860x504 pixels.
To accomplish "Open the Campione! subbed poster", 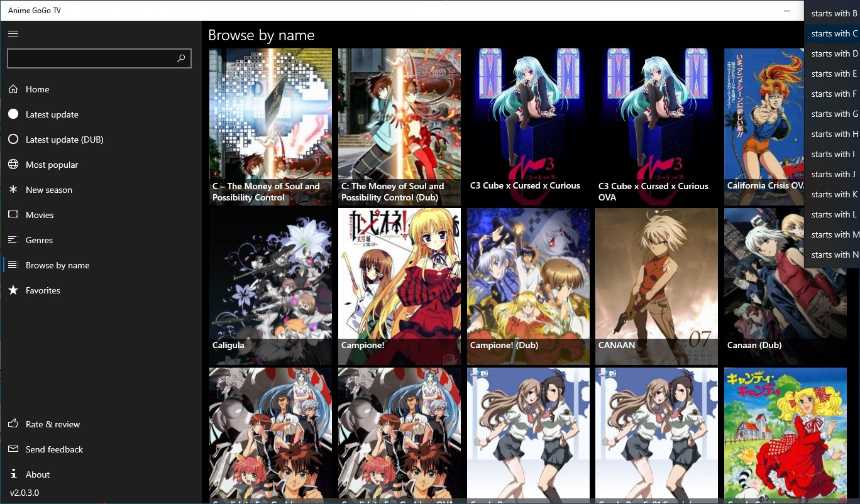I will pos(399,287).
